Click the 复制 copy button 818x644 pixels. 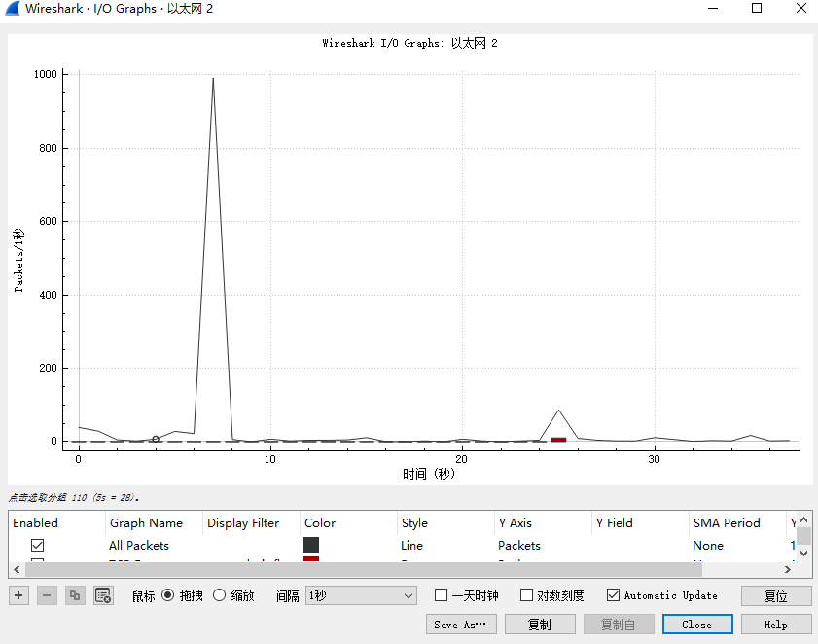[540, 625]
